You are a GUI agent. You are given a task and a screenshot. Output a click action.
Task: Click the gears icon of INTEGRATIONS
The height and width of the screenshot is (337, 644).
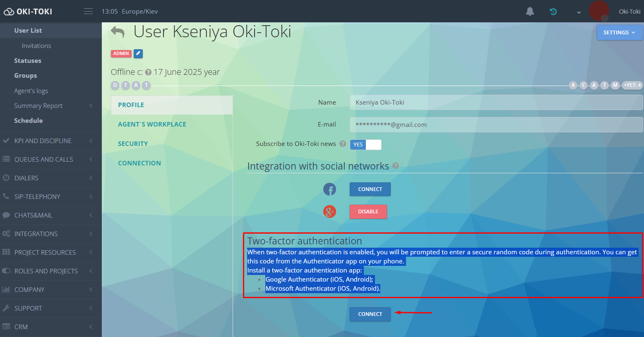(6, 234)
